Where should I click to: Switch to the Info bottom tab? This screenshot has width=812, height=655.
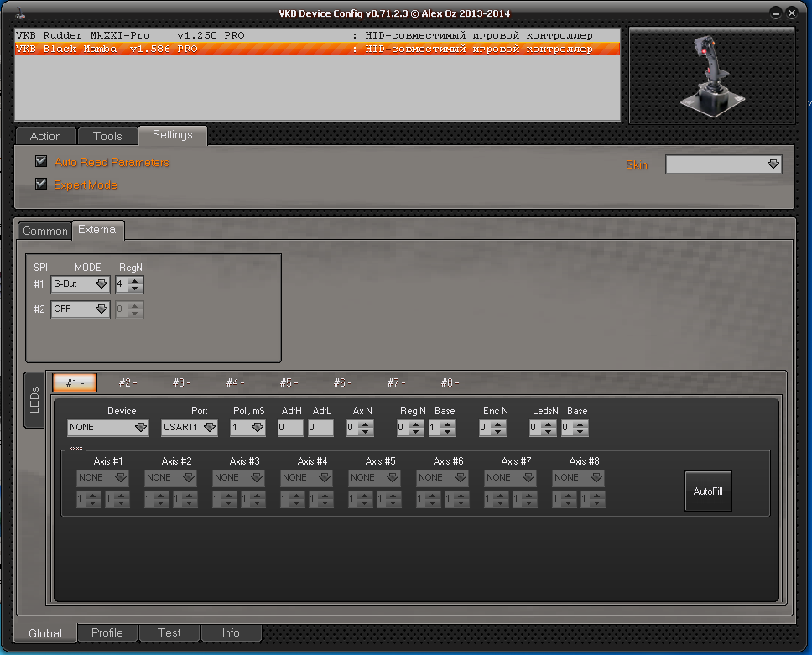click(231, 632)
